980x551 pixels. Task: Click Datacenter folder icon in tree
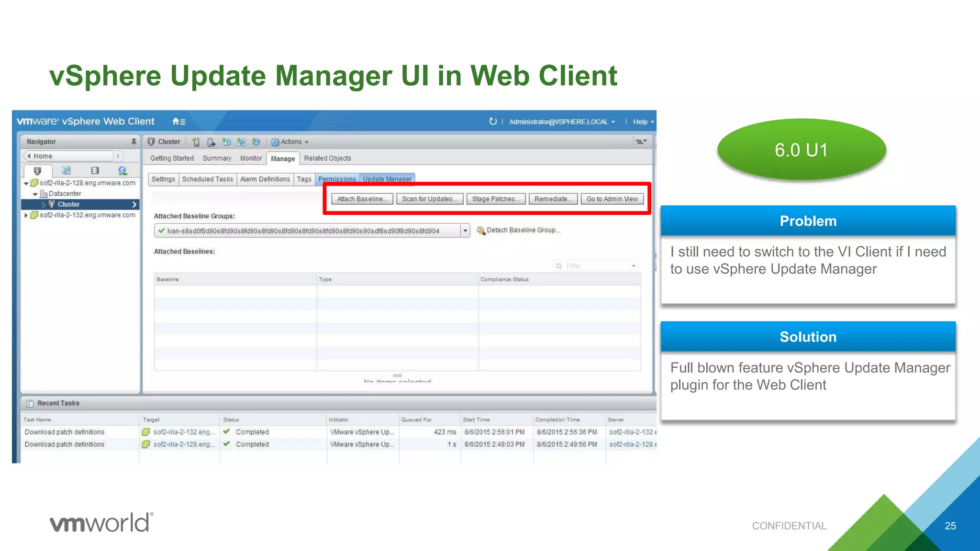(x=44, y=194)
